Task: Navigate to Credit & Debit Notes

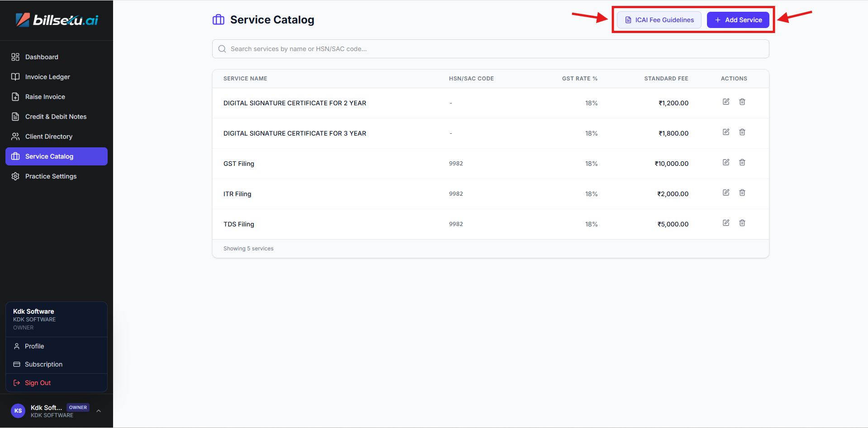Action: pos(56,117)
